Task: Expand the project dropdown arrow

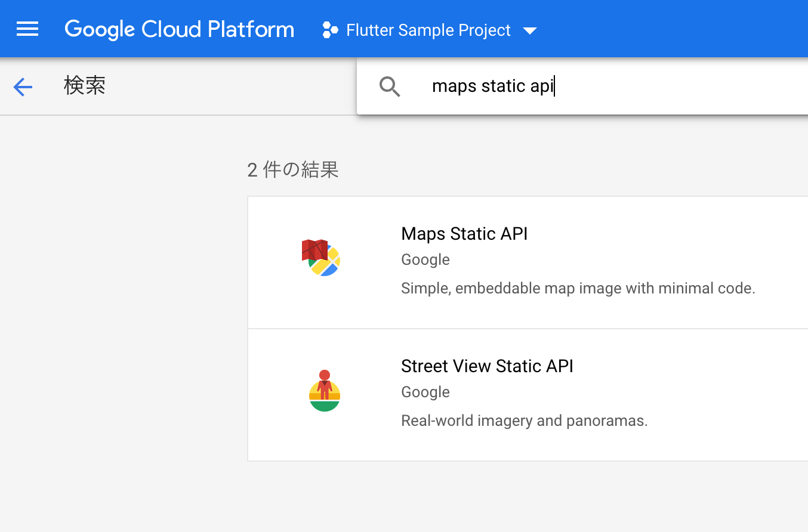Action: (530, 30)
